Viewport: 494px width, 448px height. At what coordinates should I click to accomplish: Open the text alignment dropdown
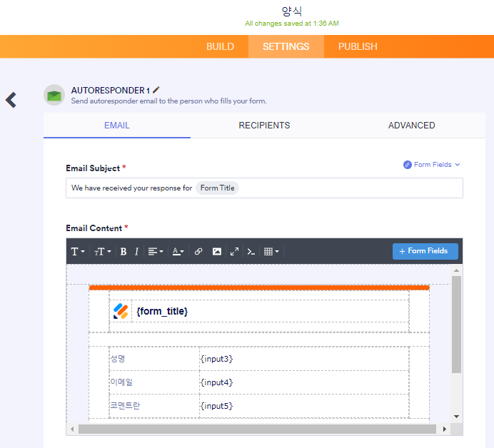click(x=156, y=252)
